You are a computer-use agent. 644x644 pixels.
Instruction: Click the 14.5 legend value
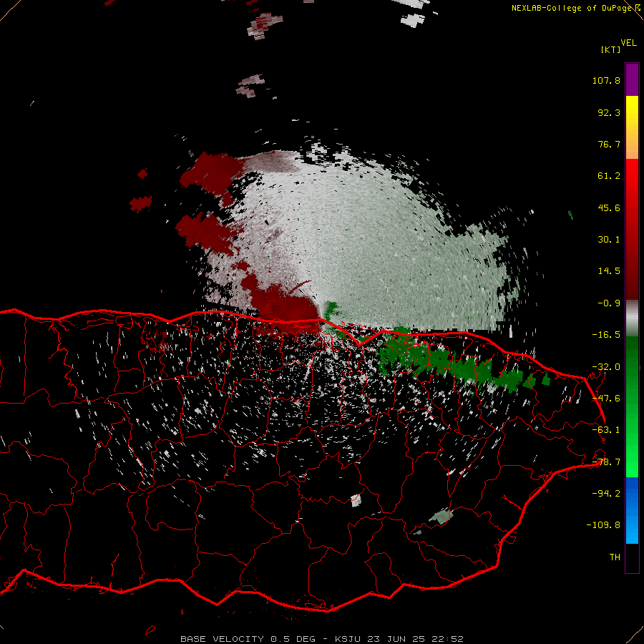[609, 271]
